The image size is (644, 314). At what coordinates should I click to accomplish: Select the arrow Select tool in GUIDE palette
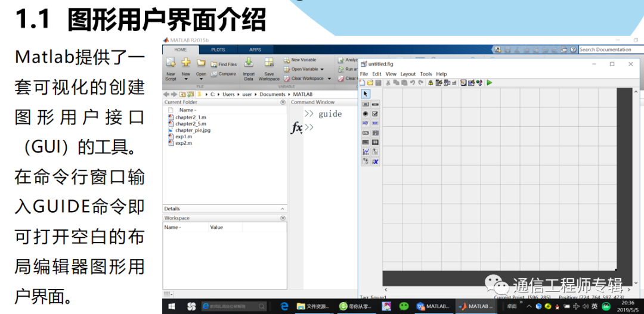click(x=366, y=94)
